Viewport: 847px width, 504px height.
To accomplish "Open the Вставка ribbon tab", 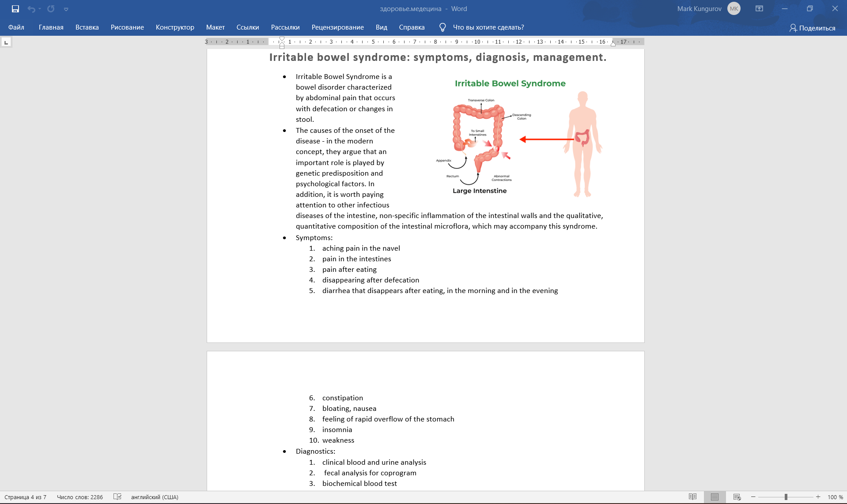I will coord(87,27).
